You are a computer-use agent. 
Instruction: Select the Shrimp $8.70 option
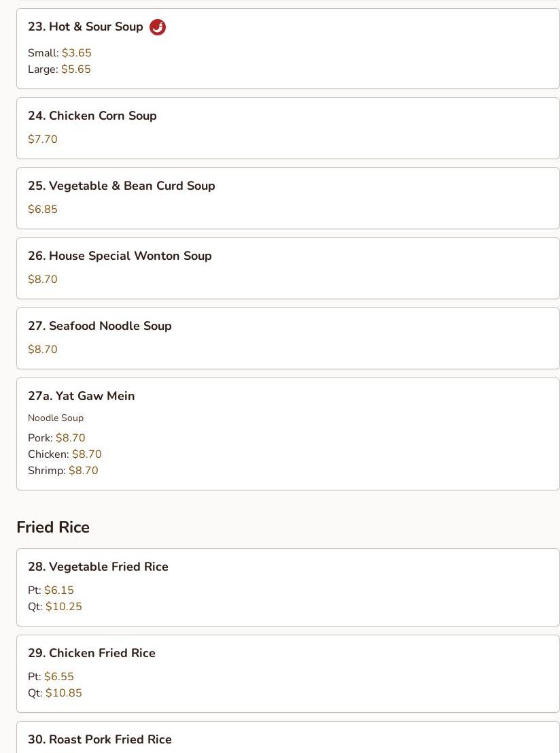pyautogui.click(x=63, y=471)
